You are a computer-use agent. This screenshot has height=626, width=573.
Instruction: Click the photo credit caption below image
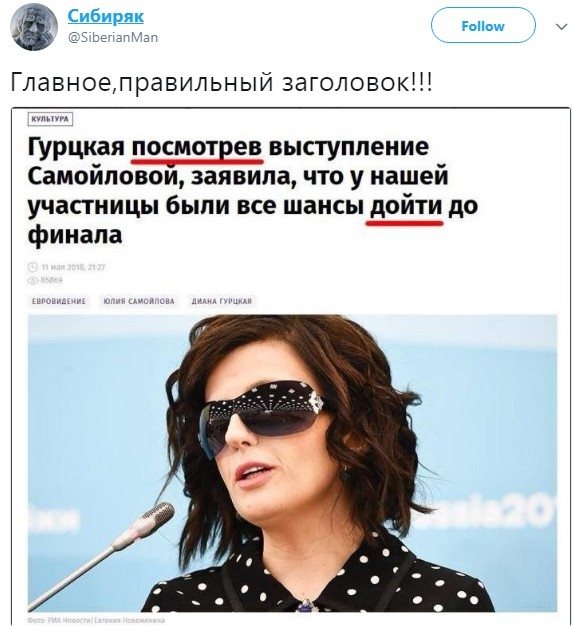(96, 620)
